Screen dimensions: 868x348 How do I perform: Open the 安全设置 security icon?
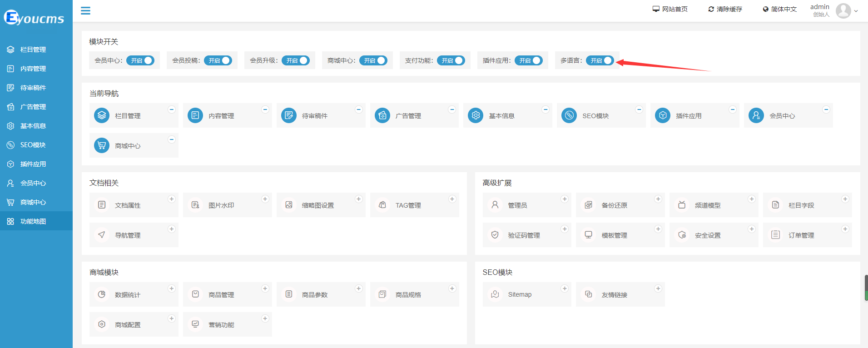[x=682, y=235]
